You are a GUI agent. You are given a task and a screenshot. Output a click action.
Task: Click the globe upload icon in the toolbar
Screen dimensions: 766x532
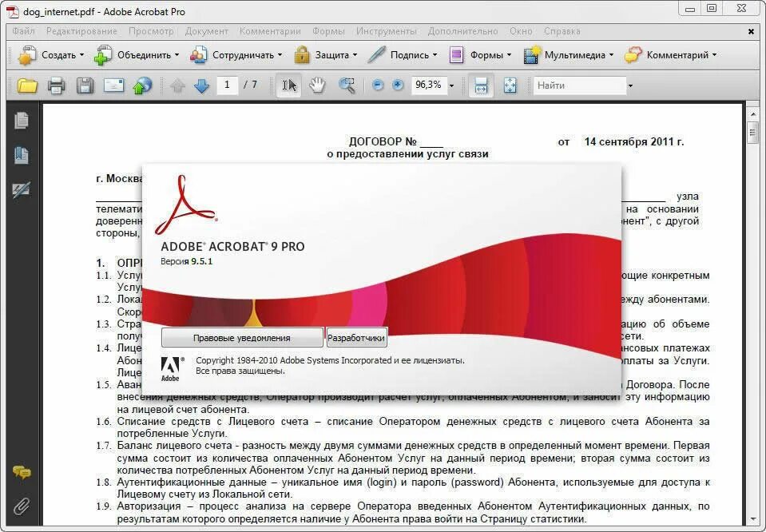142,85
